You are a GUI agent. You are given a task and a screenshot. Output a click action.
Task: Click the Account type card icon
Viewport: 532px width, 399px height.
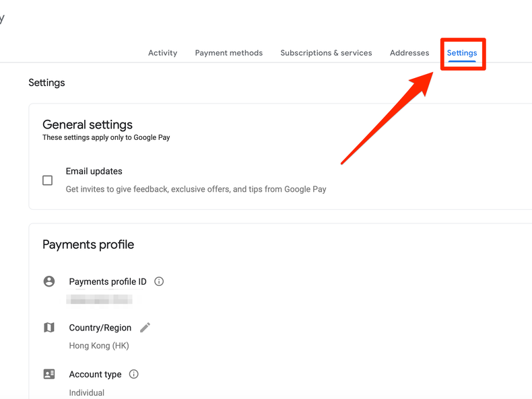click(x=49, y=374)
